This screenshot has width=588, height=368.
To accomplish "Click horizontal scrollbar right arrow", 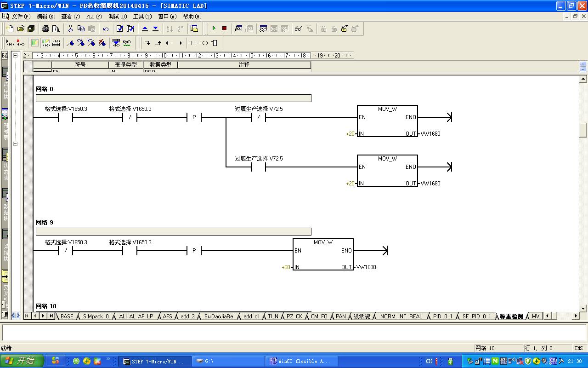I will [x=576, y=316].
